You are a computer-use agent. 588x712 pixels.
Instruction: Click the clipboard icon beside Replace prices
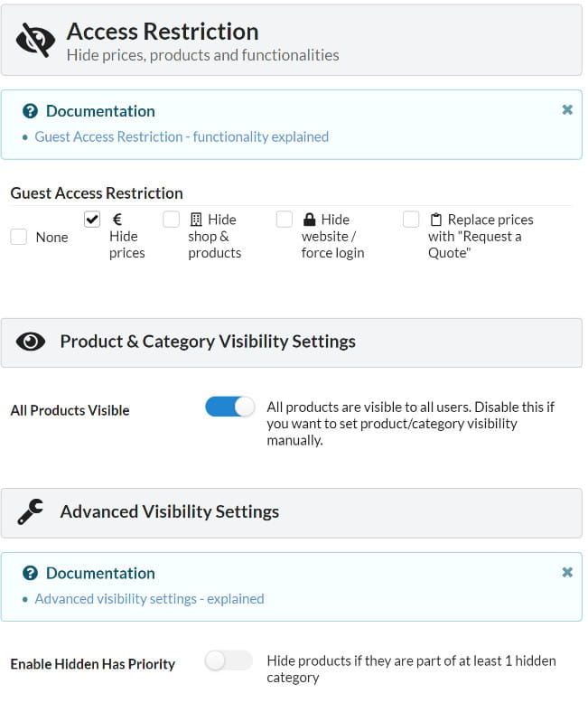tap(436, 220)
